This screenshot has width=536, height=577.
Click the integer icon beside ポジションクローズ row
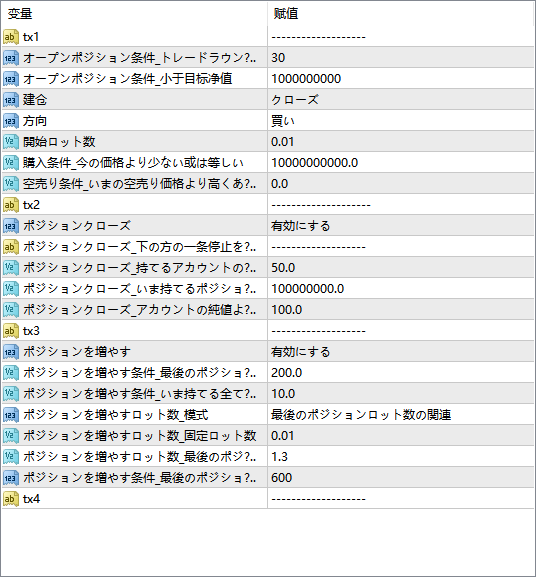coord(11,226)
